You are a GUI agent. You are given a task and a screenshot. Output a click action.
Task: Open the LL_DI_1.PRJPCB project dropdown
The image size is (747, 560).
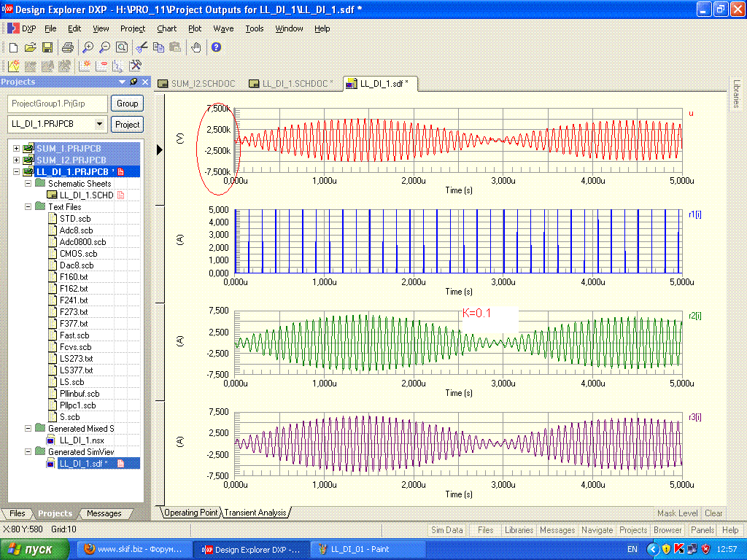tap(100, 124)
